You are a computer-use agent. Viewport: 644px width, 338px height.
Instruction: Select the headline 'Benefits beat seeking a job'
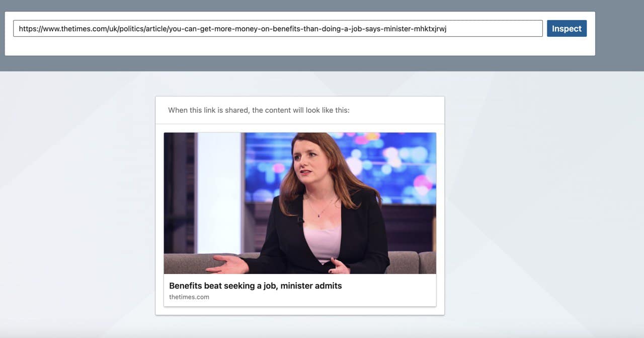tap(255, 286)
